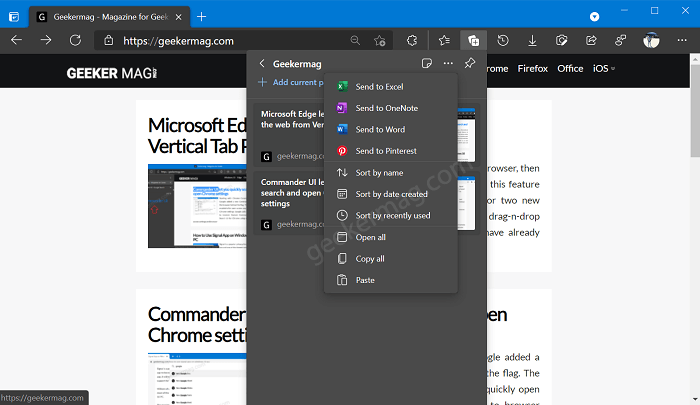Sort collection by date created
The height and width of the screenshot is (405, 700).
coord(391,194)
